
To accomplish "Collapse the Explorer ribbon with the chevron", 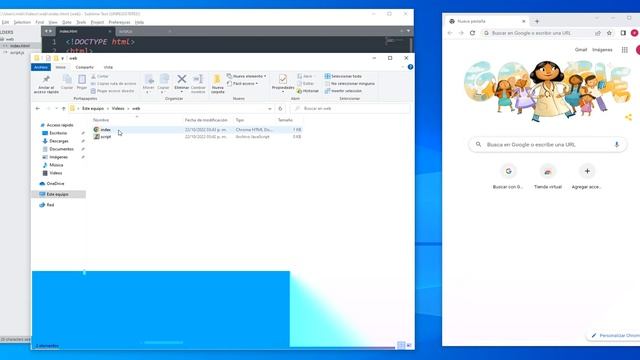I will (x=402, y=67).
